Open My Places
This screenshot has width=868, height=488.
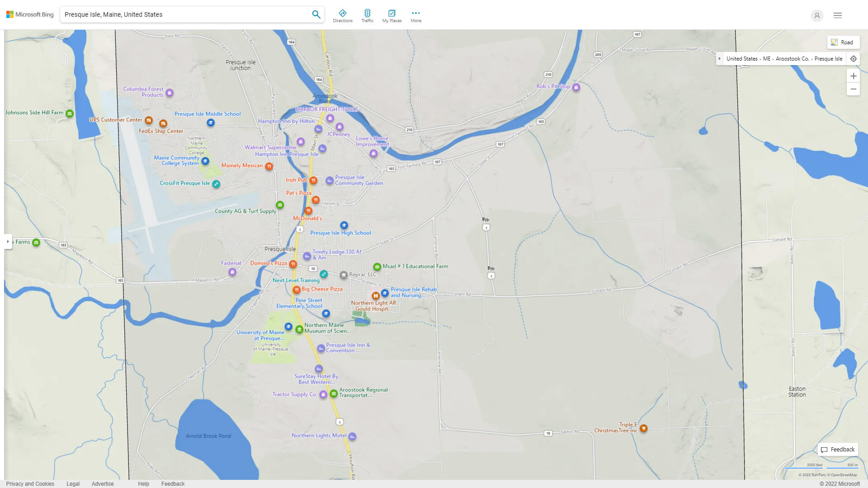pos(392,15)
